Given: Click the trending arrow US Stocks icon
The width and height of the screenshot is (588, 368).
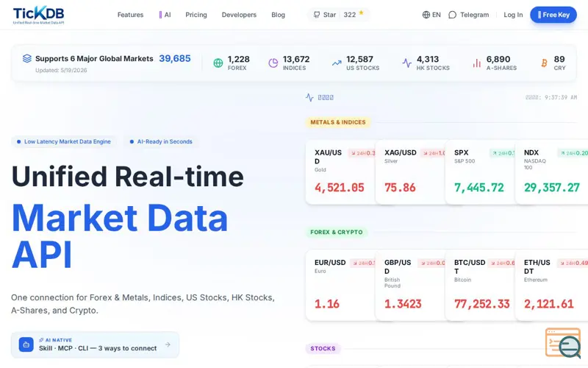Looking at the screenshot, I should tap(337, 63).
